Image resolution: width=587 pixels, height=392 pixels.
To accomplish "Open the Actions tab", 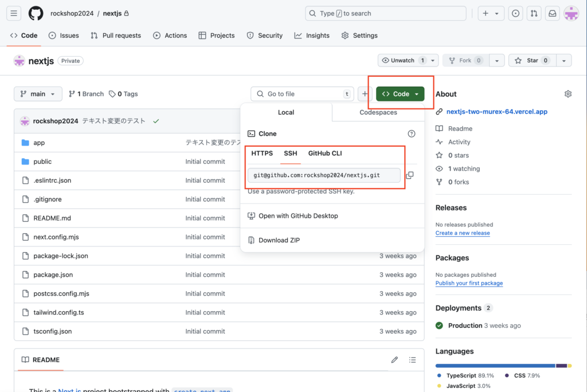I will pyautogui.click(x=170, y=36).
